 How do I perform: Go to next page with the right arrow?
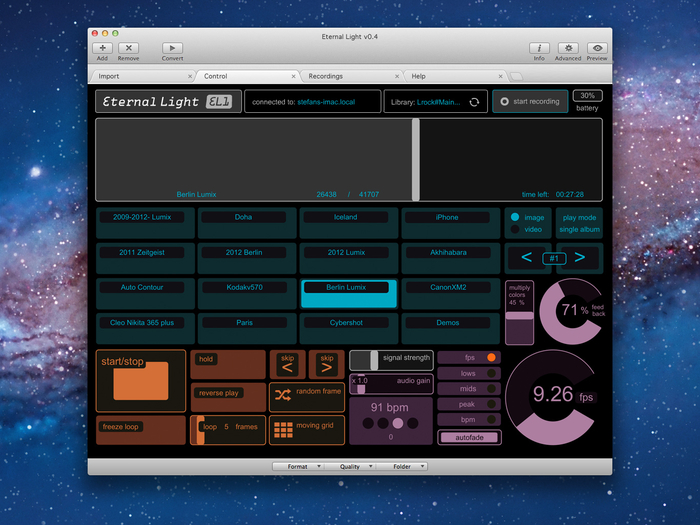tap(579, 257)
